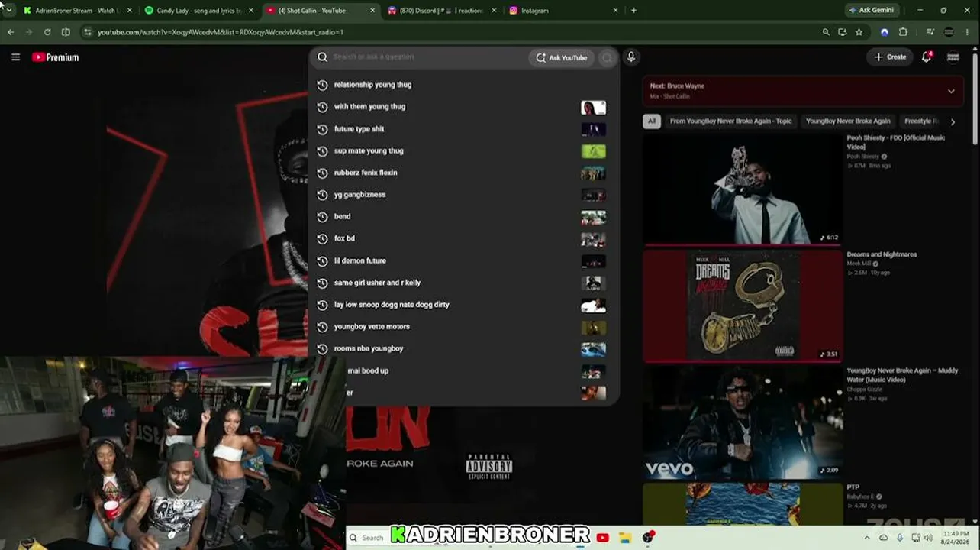
Task: Open the thumbnail beside 'yg gangbizness'
Action: pos(593,195)
